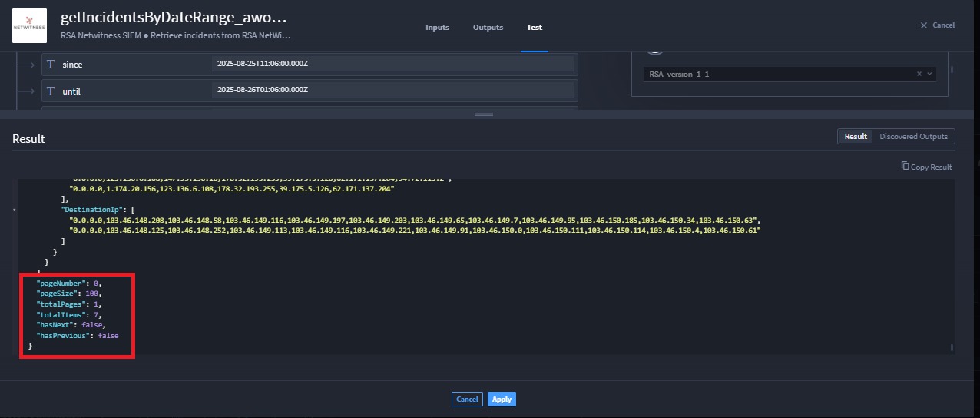The image size is (980, 418).
Task: Switch to the Outputs tab
Action: [488, 28]
